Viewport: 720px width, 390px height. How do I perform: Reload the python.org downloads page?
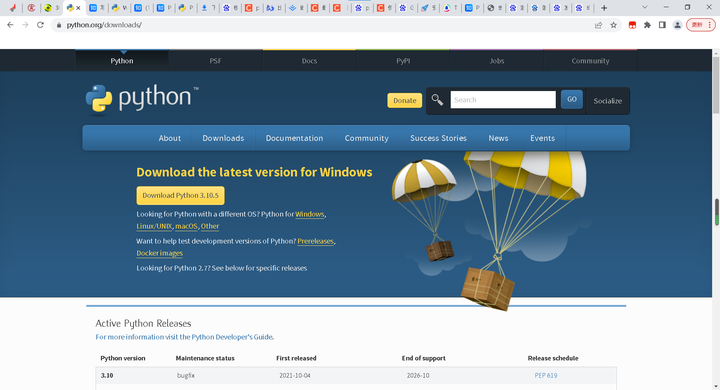[x=40, y=25]
